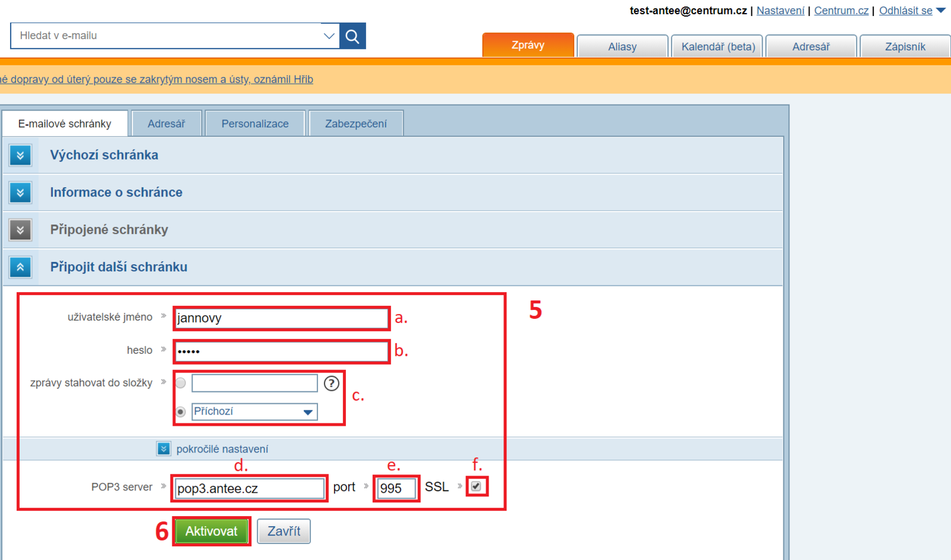Expand the Informace o schránce arrow icon

(x=20, y=193)
